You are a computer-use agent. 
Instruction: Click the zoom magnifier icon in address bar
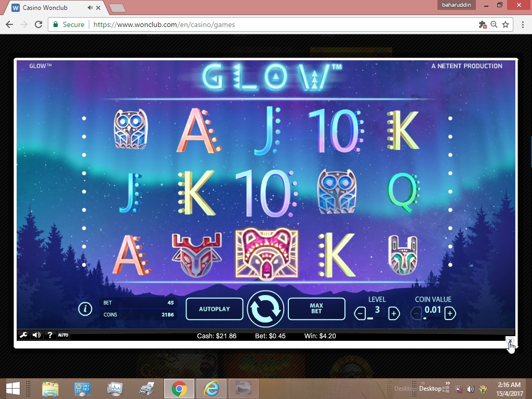pyautogui.click(x=494, y=24)
